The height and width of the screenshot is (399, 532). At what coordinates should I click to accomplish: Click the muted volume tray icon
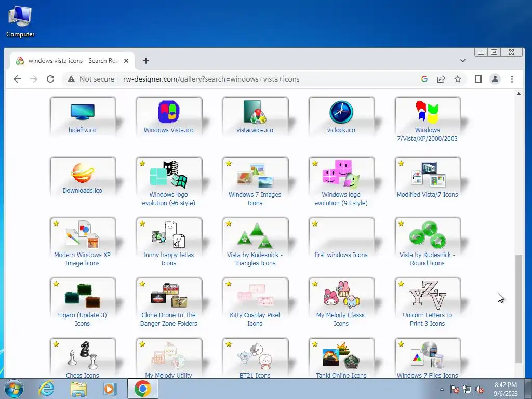[480, 390]
